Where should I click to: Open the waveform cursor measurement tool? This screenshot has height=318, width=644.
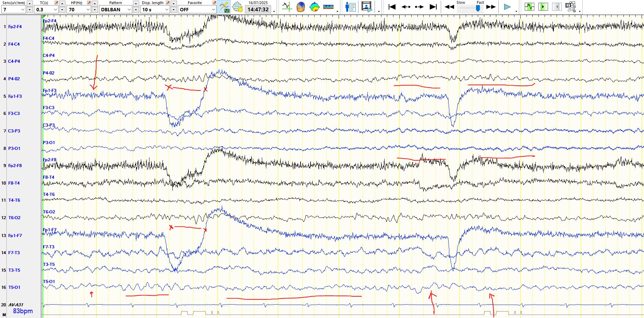click(x=287, y=7)
